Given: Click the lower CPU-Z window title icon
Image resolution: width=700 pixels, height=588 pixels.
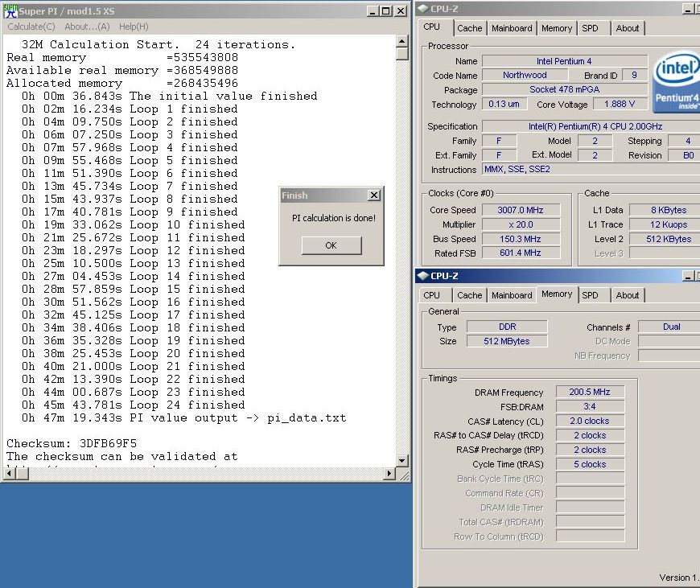Looking at the screenshot, I should pos(422,276).
